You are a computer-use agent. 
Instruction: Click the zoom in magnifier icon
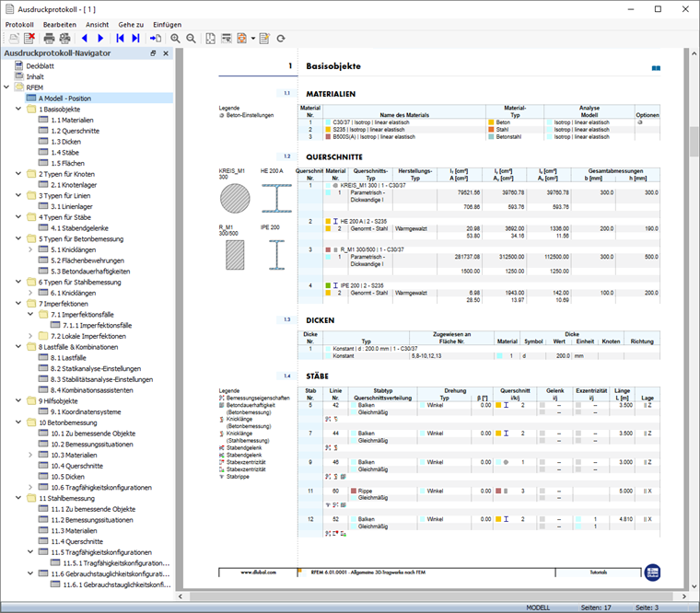[175, 39]
